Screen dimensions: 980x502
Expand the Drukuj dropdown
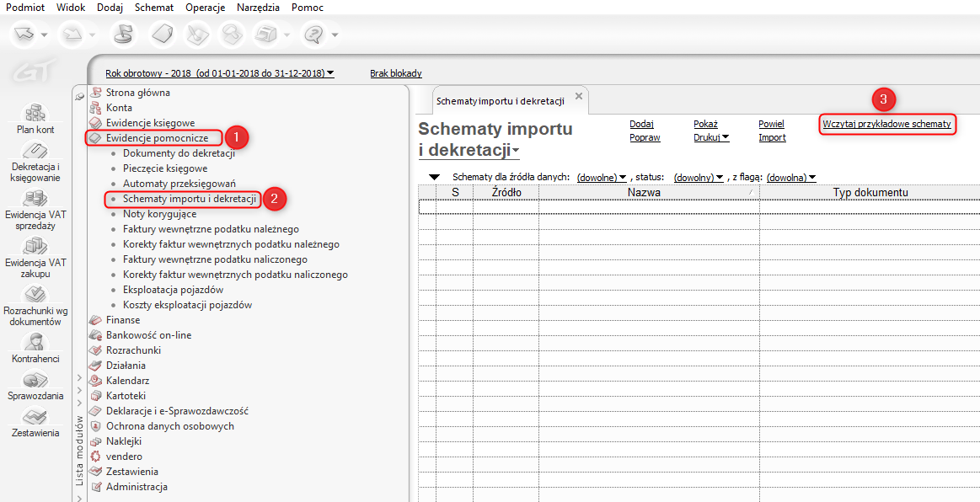(x=711, y=137)
